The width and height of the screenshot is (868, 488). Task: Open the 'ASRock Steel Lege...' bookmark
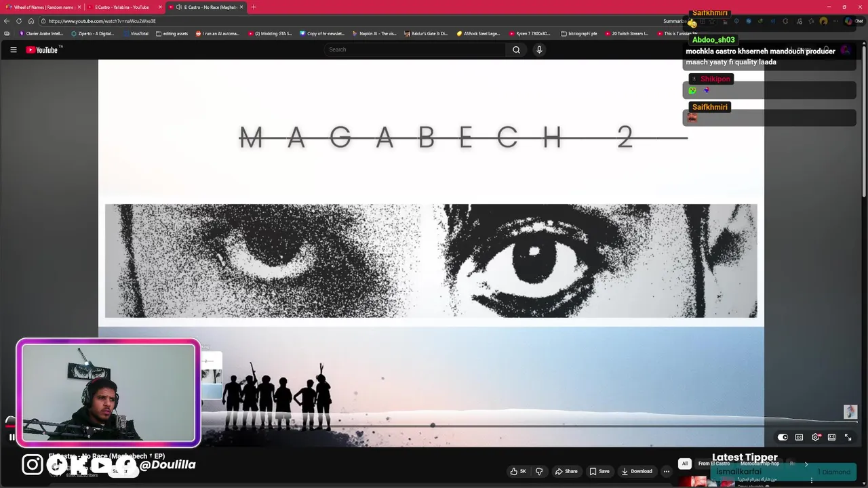pos(479,33)
